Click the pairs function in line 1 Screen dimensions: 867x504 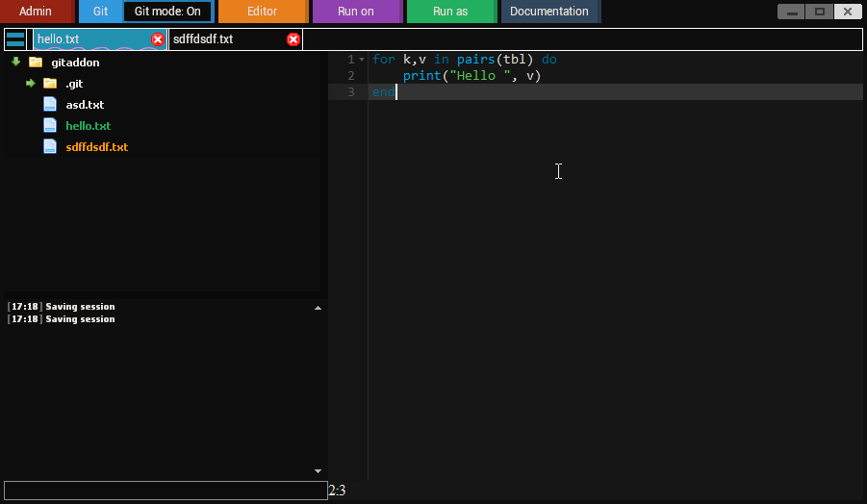pos(475,59)
